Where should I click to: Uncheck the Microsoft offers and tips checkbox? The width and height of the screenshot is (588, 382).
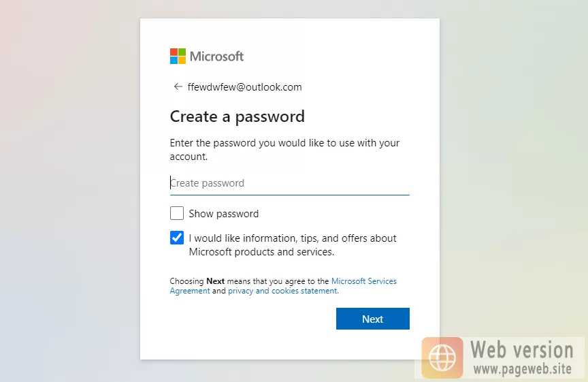[177, 238]
